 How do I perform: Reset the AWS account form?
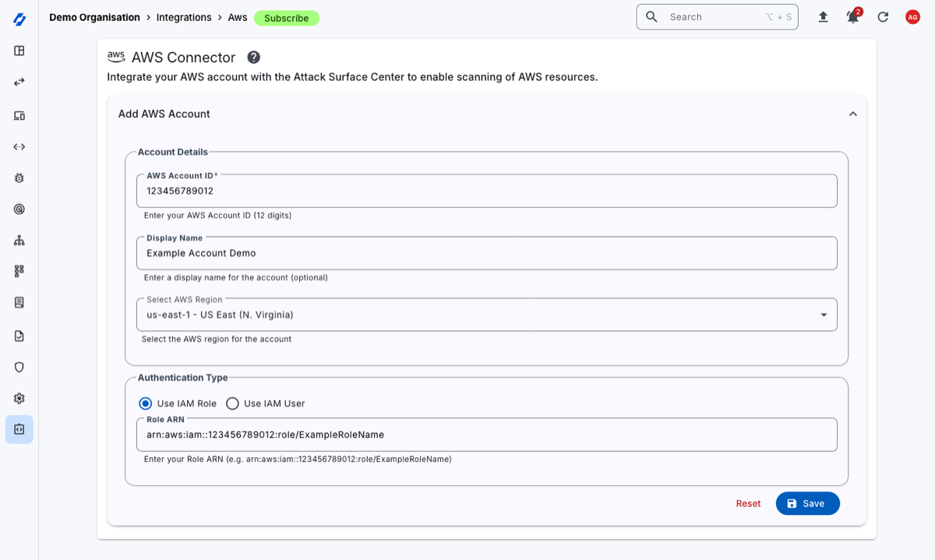748,503
